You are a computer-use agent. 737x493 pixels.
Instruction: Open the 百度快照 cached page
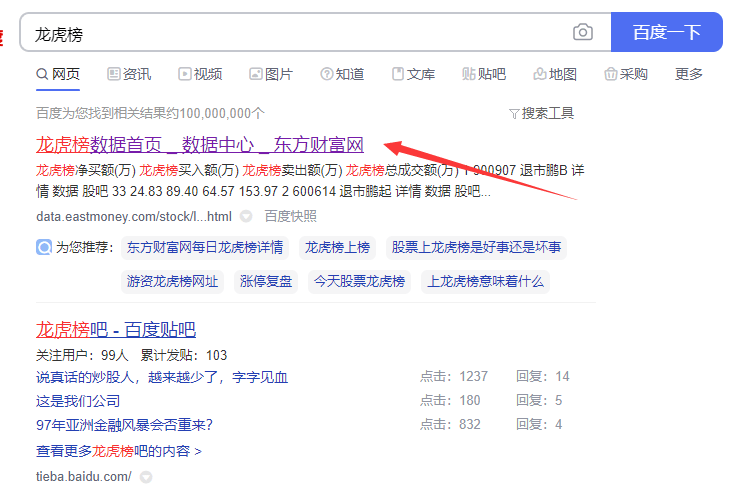coord(290,216)
